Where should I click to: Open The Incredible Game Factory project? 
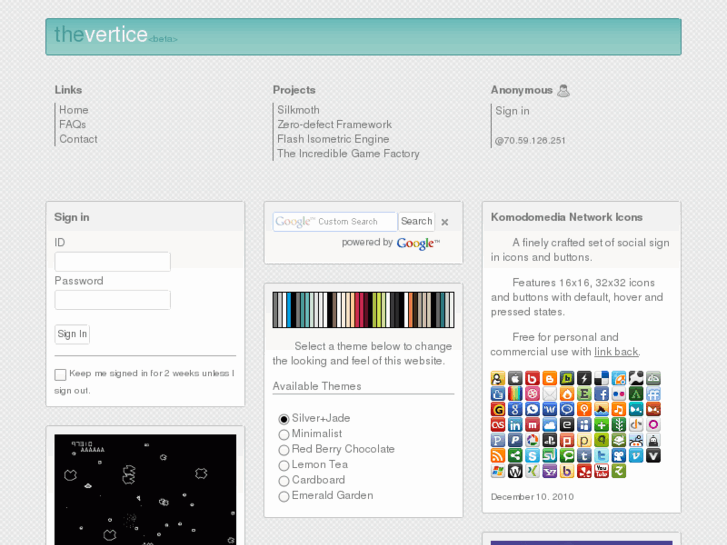348,154
